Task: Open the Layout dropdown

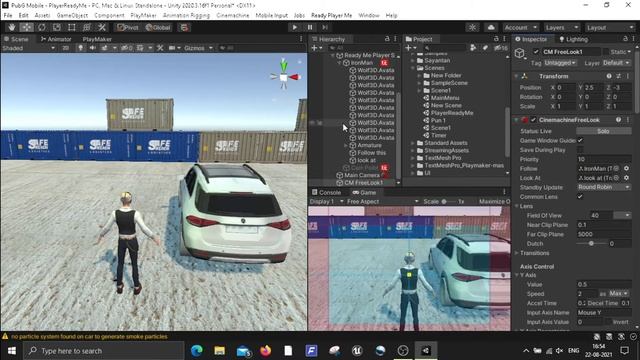Action: pyautogui.click(x=610, y=27)
